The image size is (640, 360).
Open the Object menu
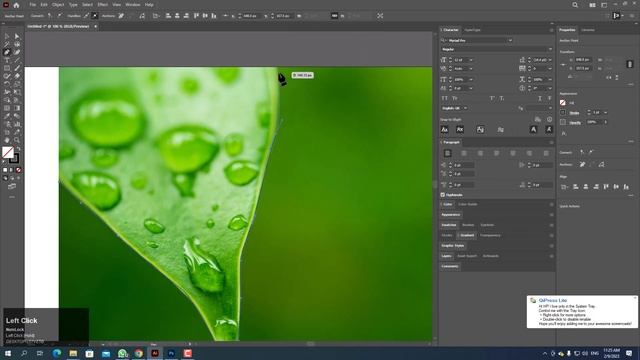point(58,5)
